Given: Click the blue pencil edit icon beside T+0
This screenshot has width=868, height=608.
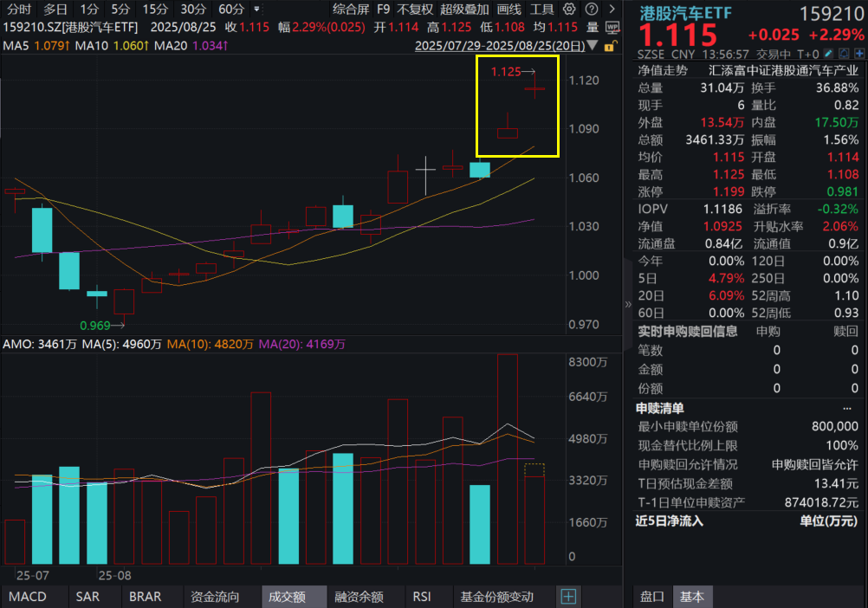Looking at the screenshot, I should (x=827, y=53).
